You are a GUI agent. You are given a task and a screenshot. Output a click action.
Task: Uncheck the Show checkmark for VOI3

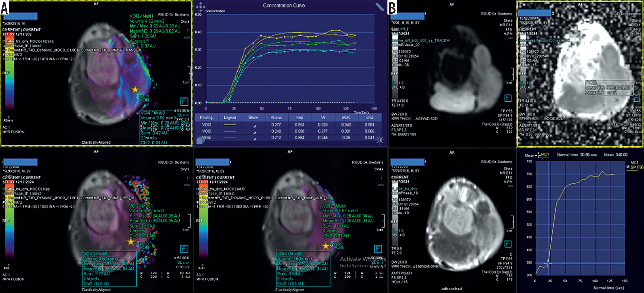pos(254,126)
